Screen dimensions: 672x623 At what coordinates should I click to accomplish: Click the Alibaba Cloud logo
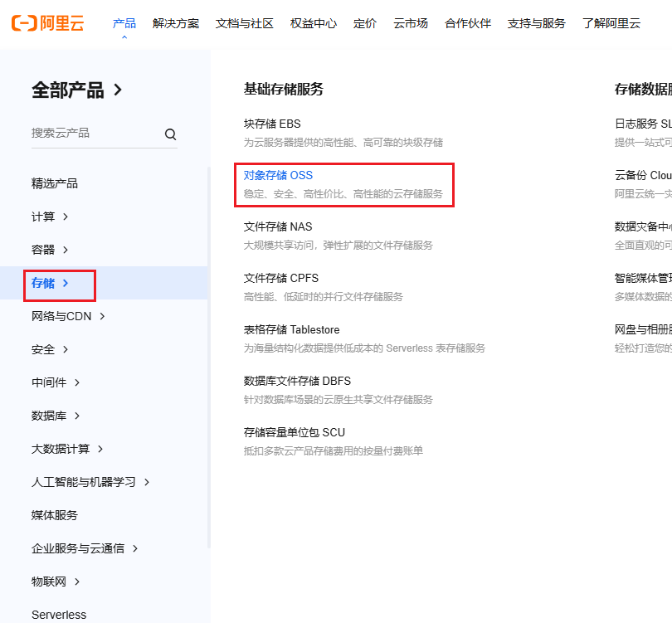47,23
